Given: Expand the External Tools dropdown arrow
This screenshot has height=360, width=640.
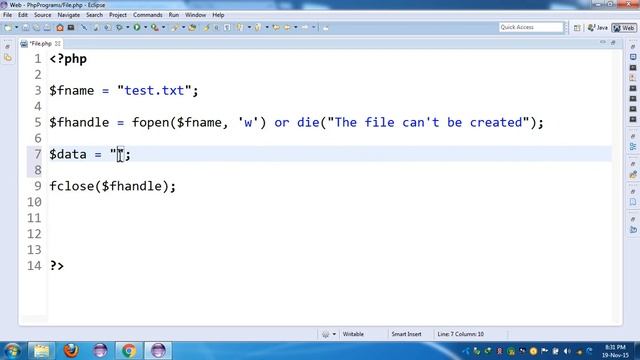Looking at the screenshot, I should (163, 27).
